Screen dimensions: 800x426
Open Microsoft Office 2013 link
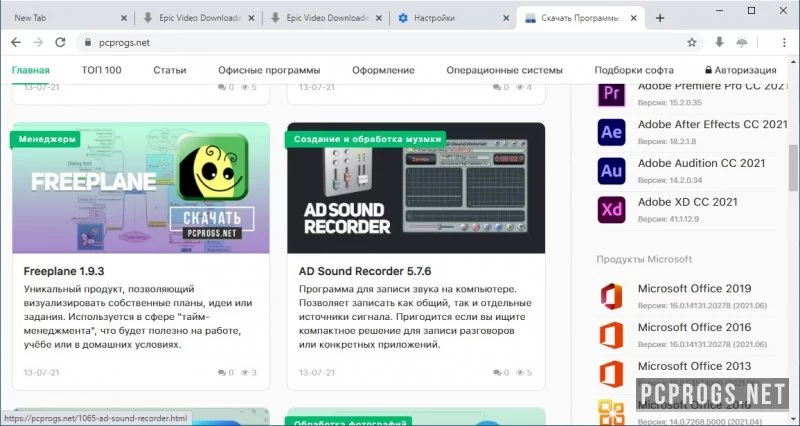coord(694,366)
